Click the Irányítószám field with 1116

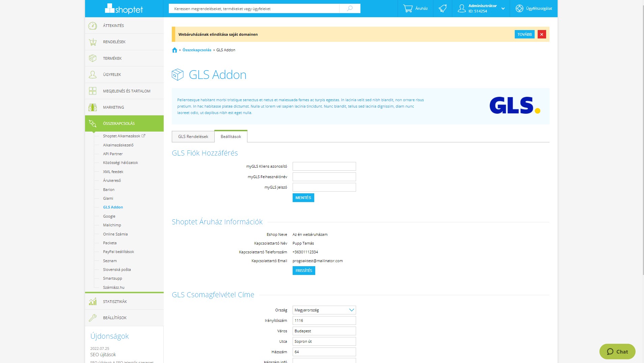click(x=324, y=320)
